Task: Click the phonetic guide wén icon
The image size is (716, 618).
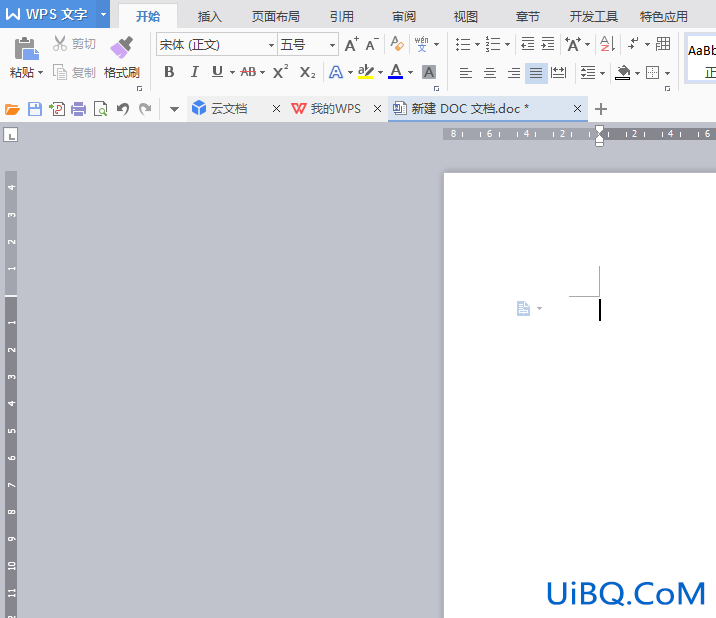Action: tap(421, 44)
